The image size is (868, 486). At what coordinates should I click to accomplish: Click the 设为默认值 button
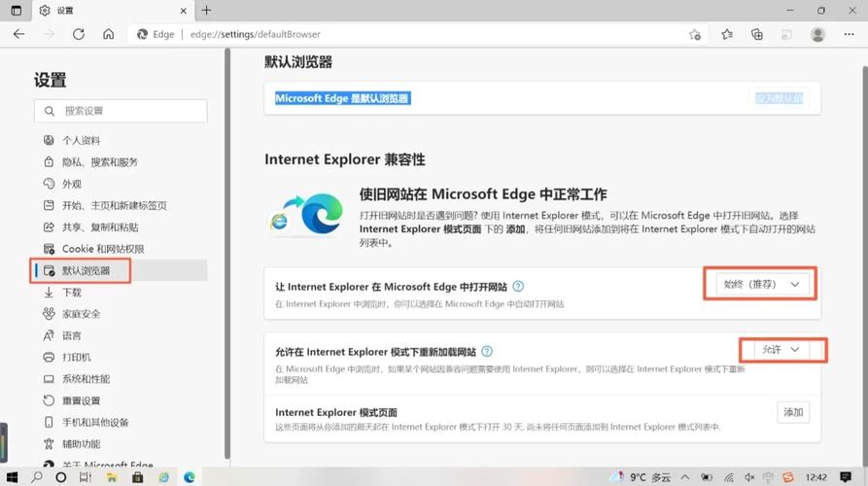click(x=780, y=98)
